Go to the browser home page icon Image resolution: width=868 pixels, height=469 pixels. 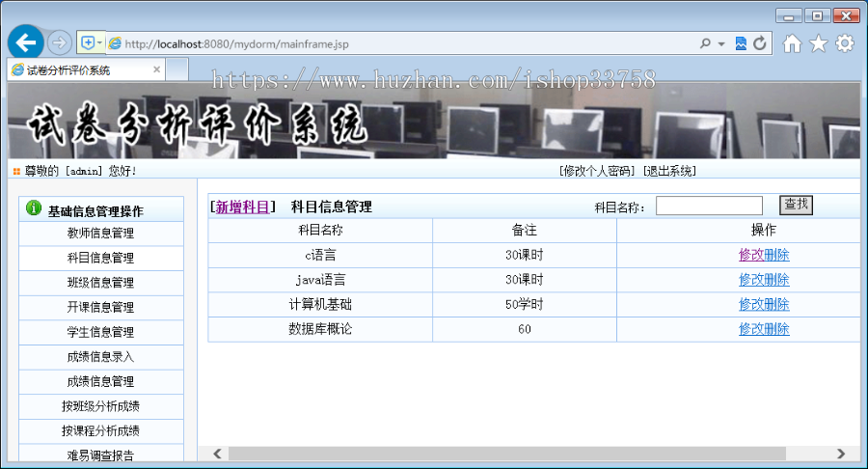[792, 43]
